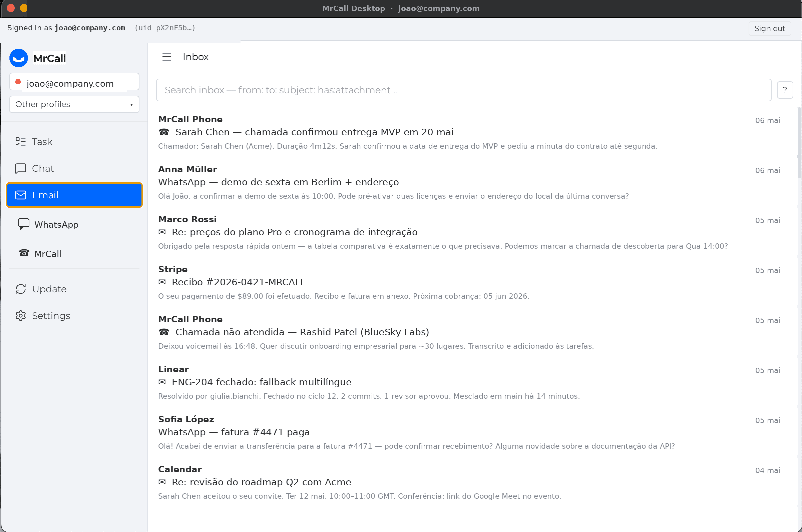Click the Inbox title heading
The image size is (802, 532).
tap(195, 57)
